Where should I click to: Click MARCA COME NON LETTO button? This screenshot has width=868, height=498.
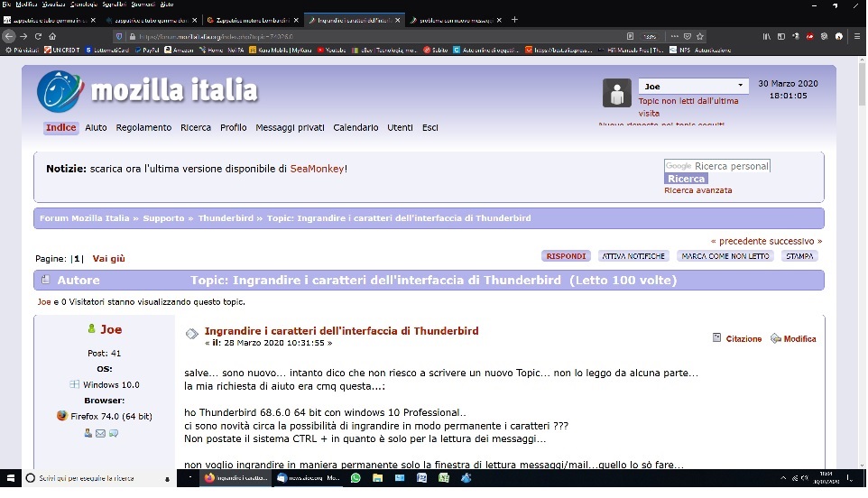(x=725, y=256)
